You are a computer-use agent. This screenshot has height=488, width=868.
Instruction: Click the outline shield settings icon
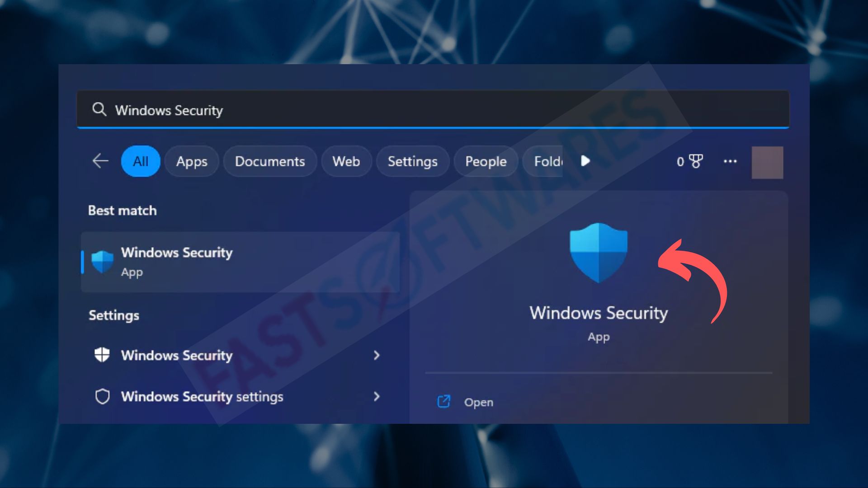(x=102, y=396)
